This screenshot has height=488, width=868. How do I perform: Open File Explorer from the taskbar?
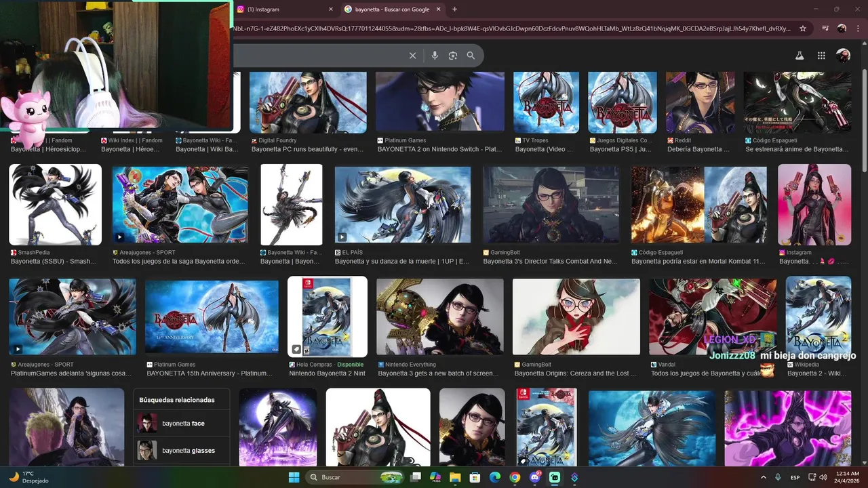coord(456,477)
